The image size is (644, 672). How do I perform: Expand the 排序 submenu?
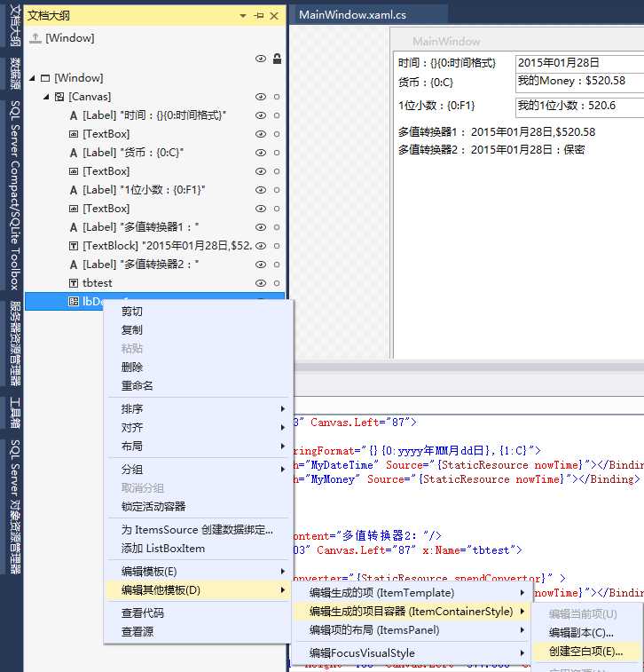coord(199,409)
